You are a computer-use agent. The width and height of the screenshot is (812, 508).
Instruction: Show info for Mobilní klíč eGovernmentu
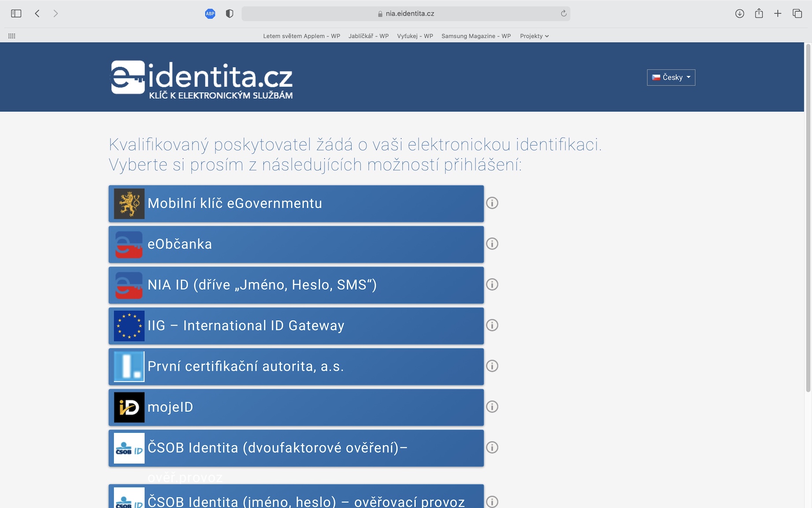click(x=492, y=203)
